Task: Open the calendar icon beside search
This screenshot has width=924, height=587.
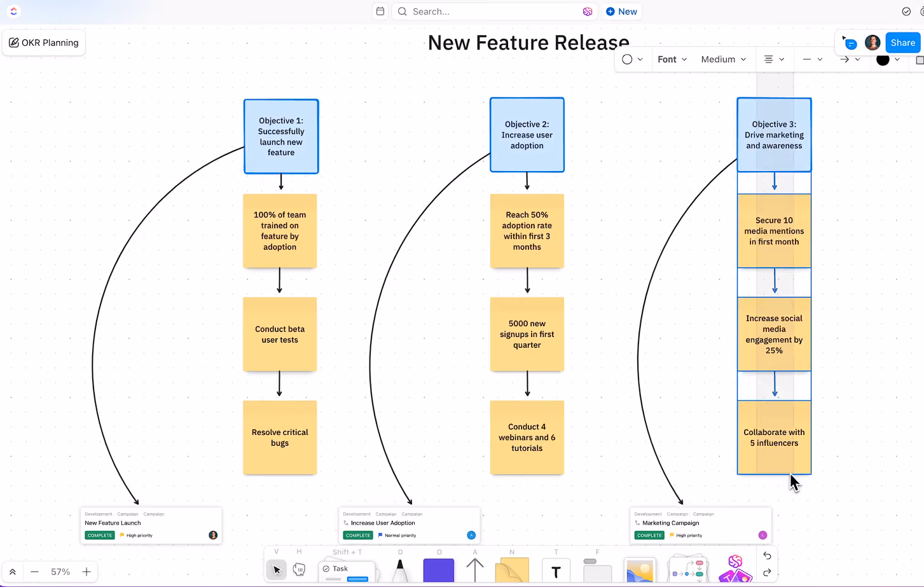Action: click(380, 11)
